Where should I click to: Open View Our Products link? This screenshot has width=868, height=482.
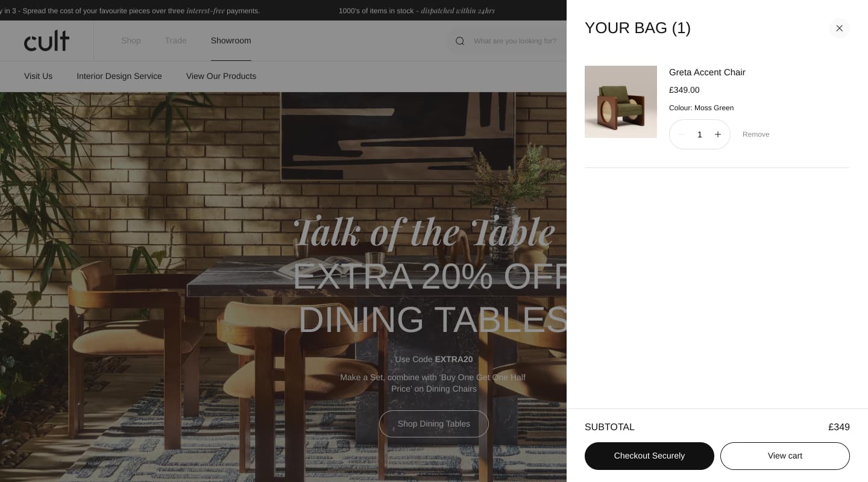[221, 76]
